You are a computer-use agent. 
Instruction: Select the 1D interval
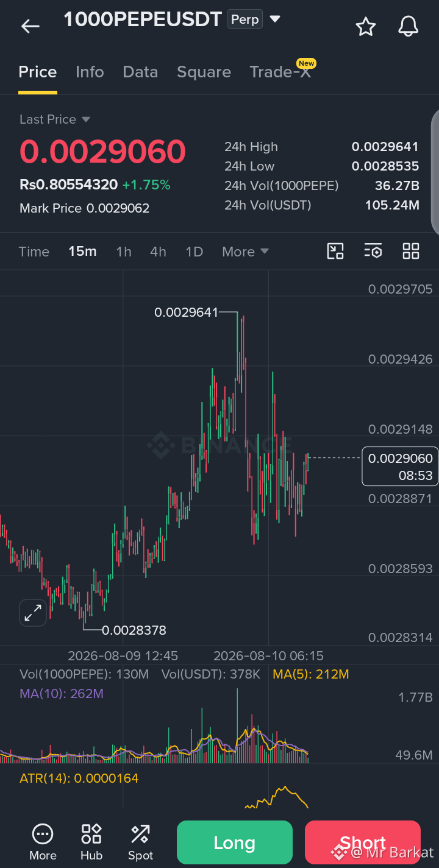coord(194,252)
